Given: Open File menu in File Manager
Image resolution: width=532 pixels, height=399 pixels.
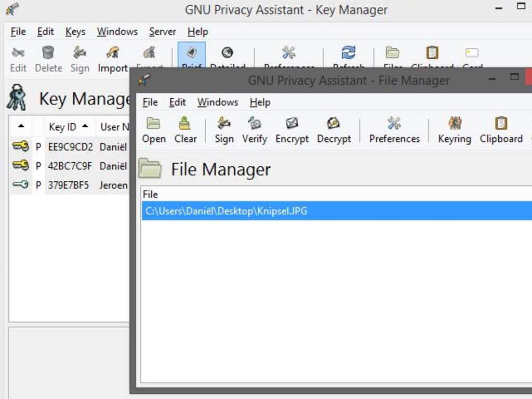Looking at the screenshot, I should [150, 102].
